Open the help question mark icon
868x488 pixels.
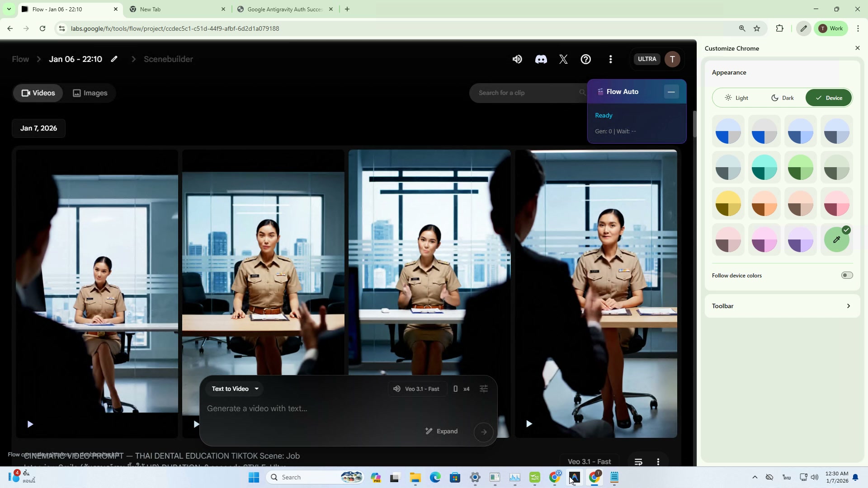click(x=586, y=59)
